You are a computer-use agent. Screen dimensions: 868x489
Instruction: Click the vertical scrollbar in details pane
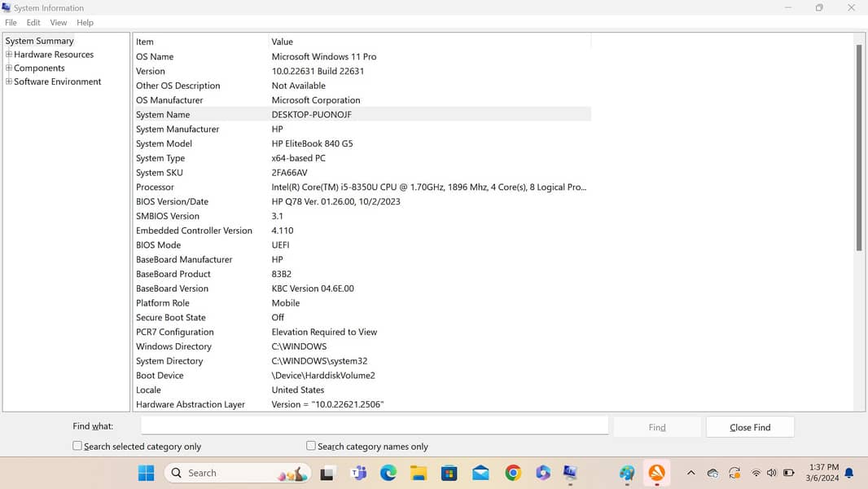[858, 147]
